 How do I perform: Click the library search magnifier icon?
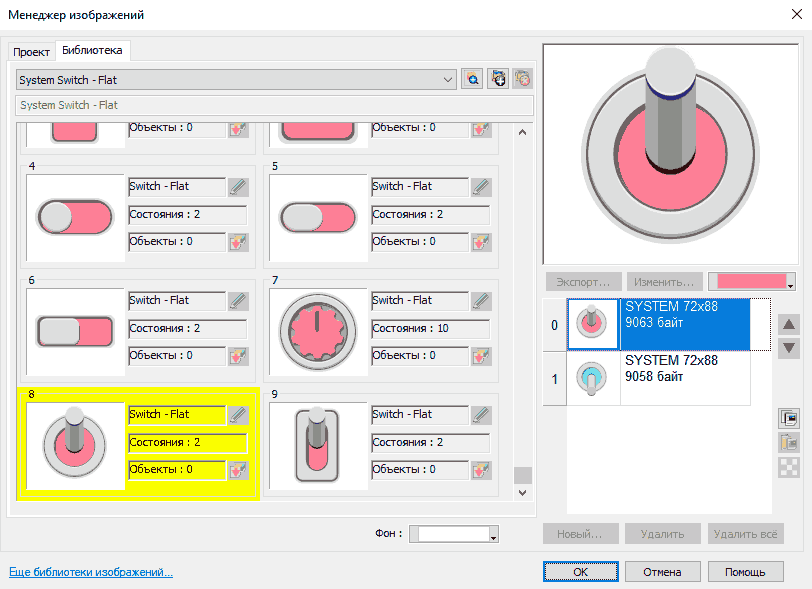(x=472, y=79)
